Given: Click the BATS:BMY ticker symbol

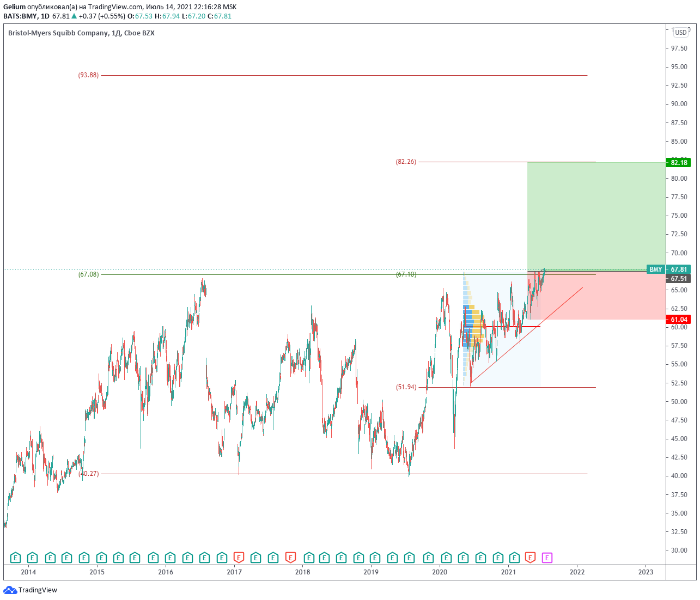Looking at the screenshot, I should (x=20, y=16).
